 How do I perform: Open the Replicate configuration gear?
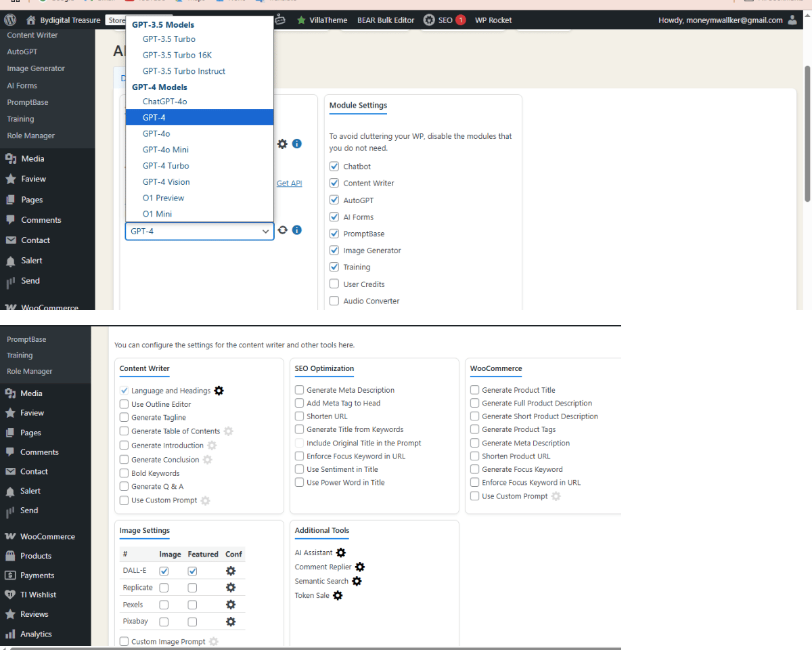[231, 588]
